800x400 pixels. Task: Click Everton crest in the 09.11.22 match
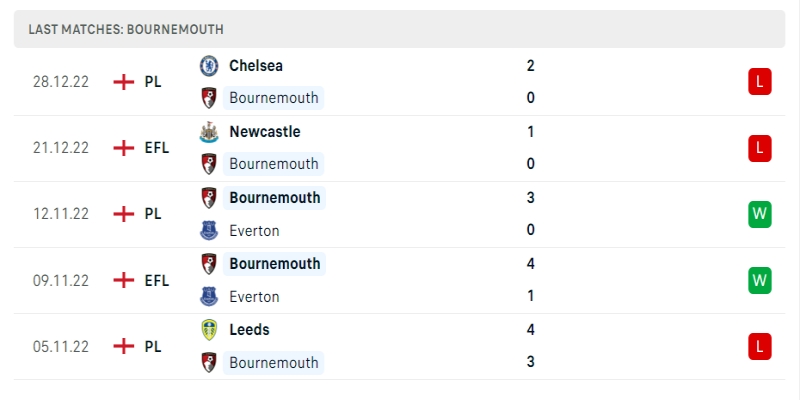tap(209, 297)
